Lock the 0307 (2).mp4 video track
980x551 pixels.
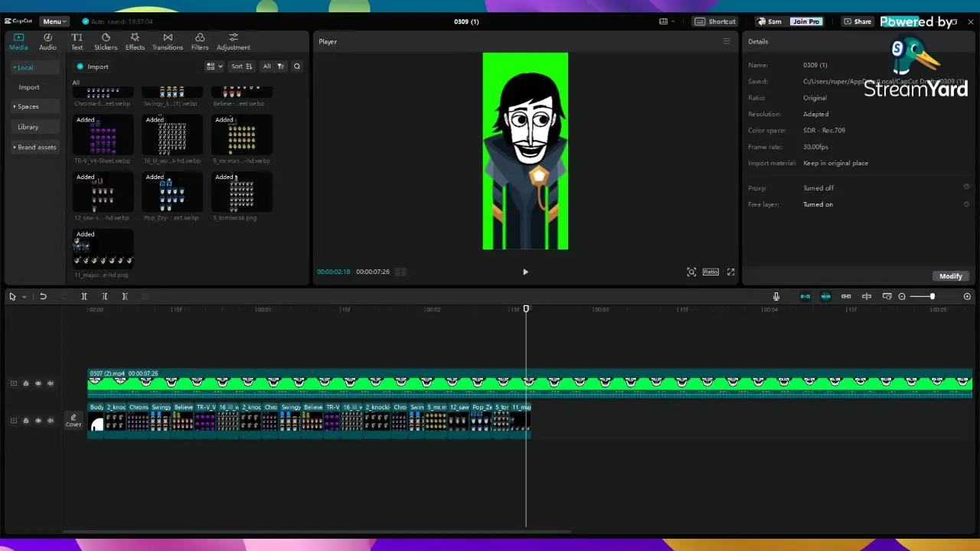(x=26, y=383)
